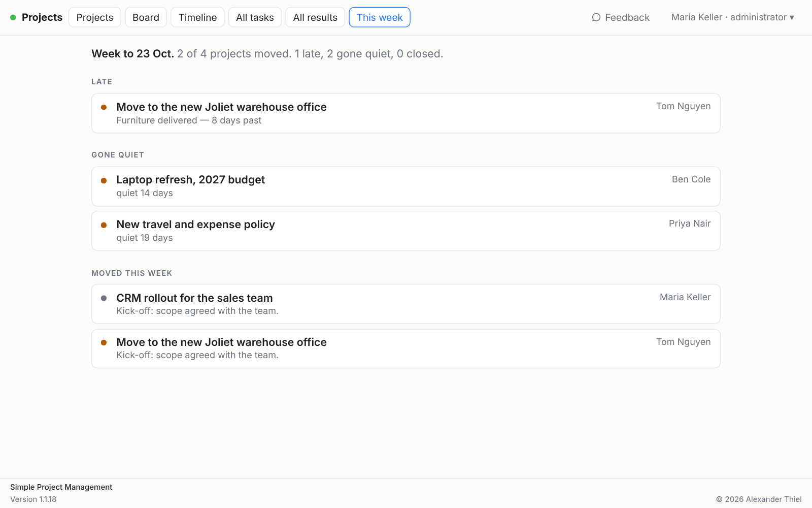The height and width of the screenshot is (508, 812).
Task: Click 'Furniture delivered — 8 days past' text
Action: click(189, 120)
